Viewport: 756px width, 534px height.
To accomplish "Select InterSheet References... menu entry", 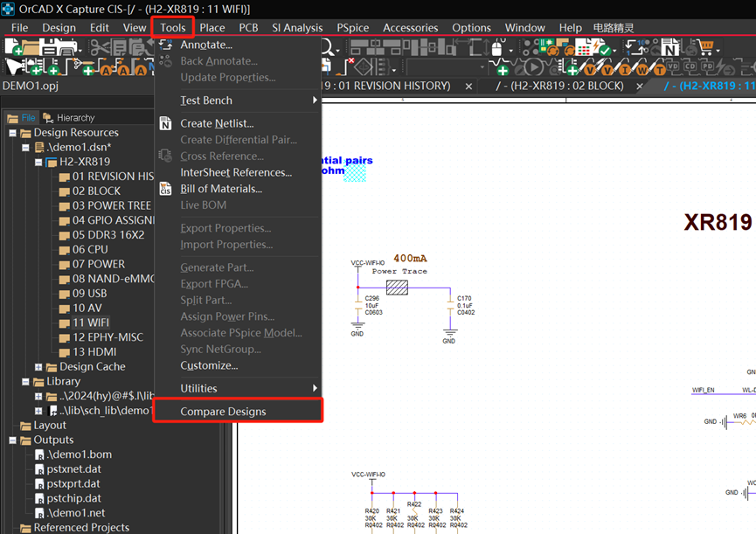I will (239, 172).
